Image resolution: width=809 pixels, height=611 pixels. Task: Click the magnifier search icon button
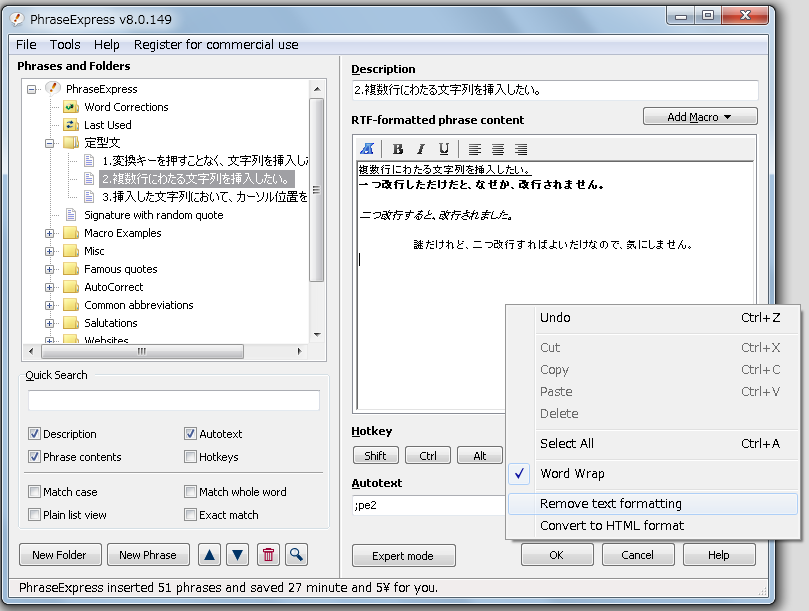pos(296,555)
